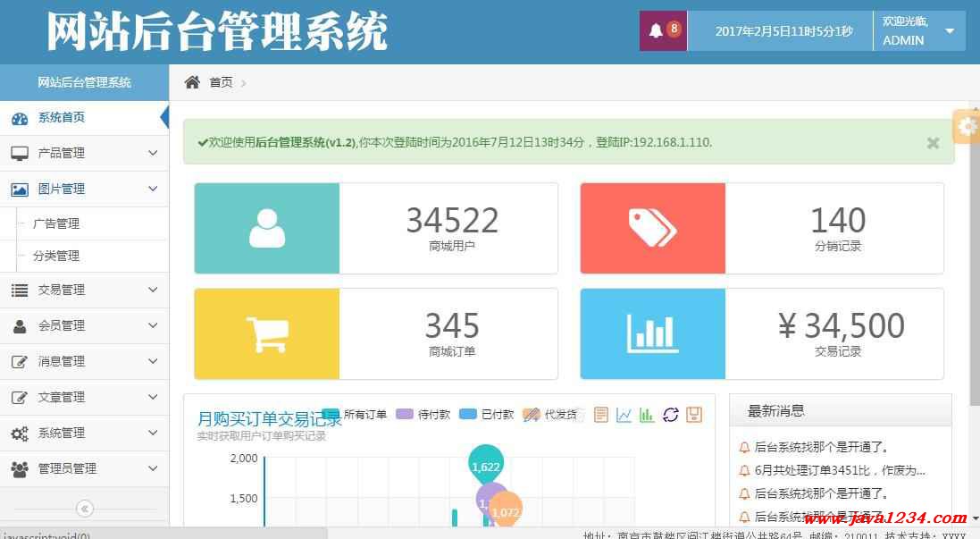980x539 pixels.
Task: Expand the 产品管理 chevron
Action: pyautogui.click(x=153, y=153)
